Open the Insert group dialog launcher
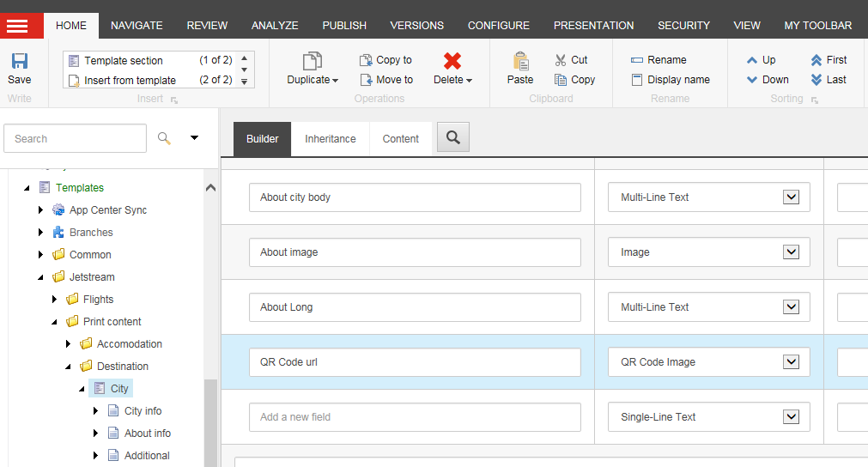 (x=173, y=100)
